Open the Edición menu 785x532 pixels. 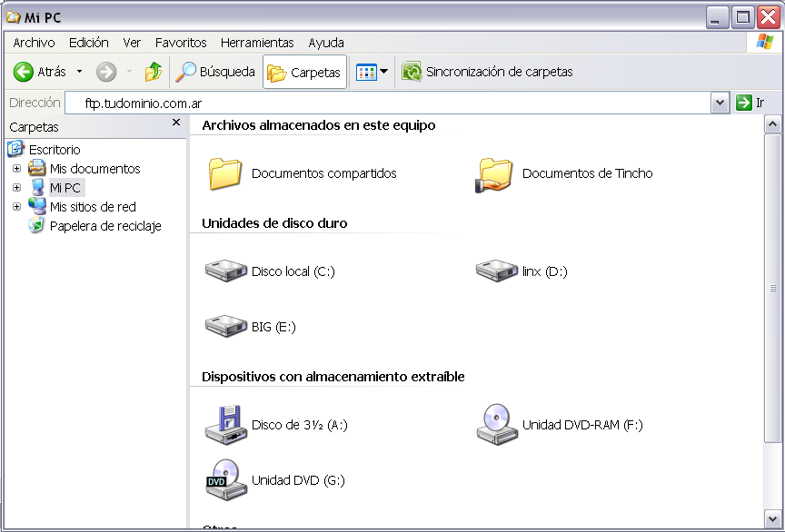click(89, 43)
